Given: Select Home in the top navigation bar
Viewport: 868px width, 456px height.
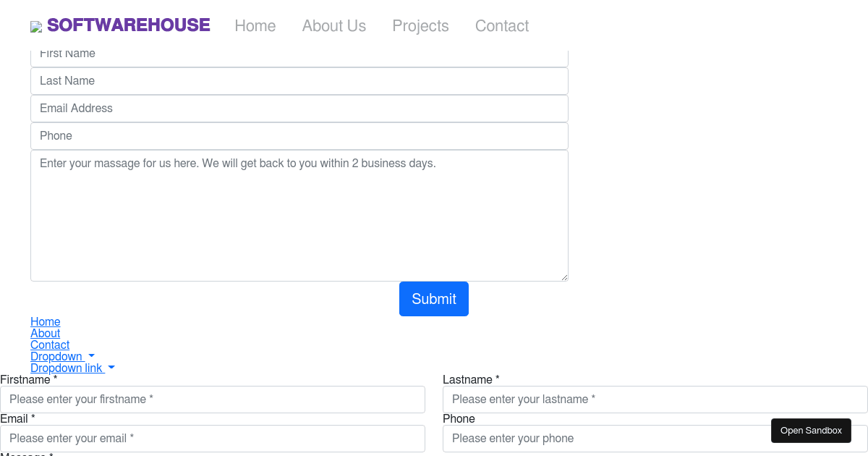Looking at the screenshot, I should [x=255, y=26].
